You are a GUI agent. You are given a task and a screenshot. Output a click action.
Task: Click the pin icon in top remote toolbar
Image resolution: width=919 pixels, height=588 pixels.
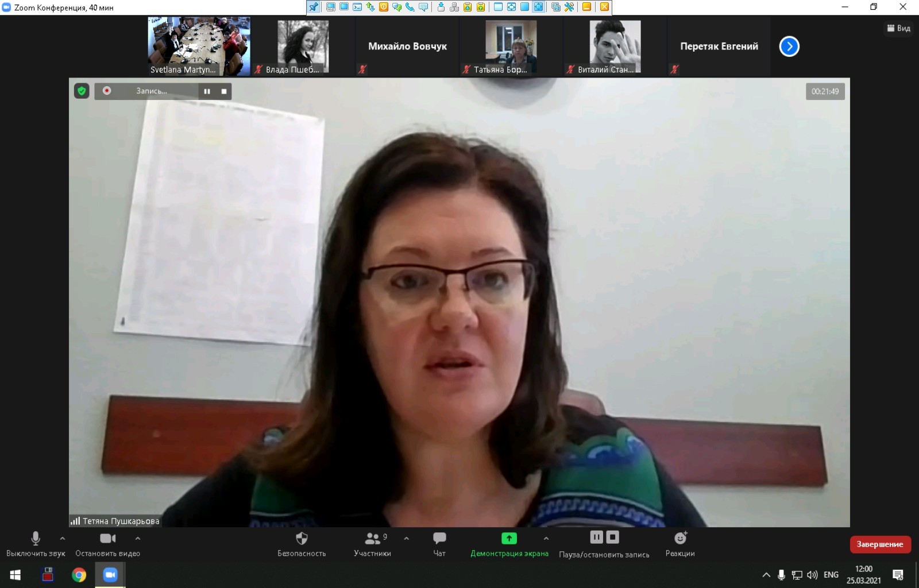click(314, 7)
